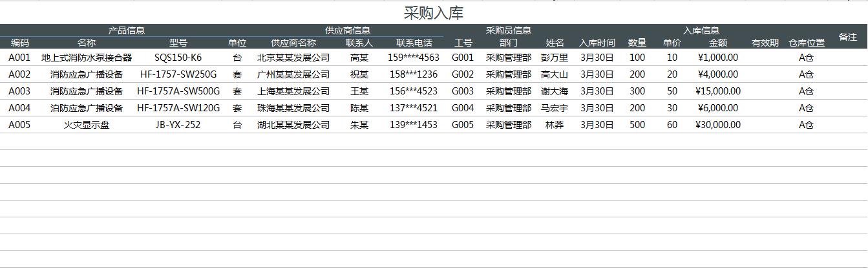The width and height of the screenshot is (868, 273).
Task: Click the 仓库位置 column header
Action: [x=807, y=43]
